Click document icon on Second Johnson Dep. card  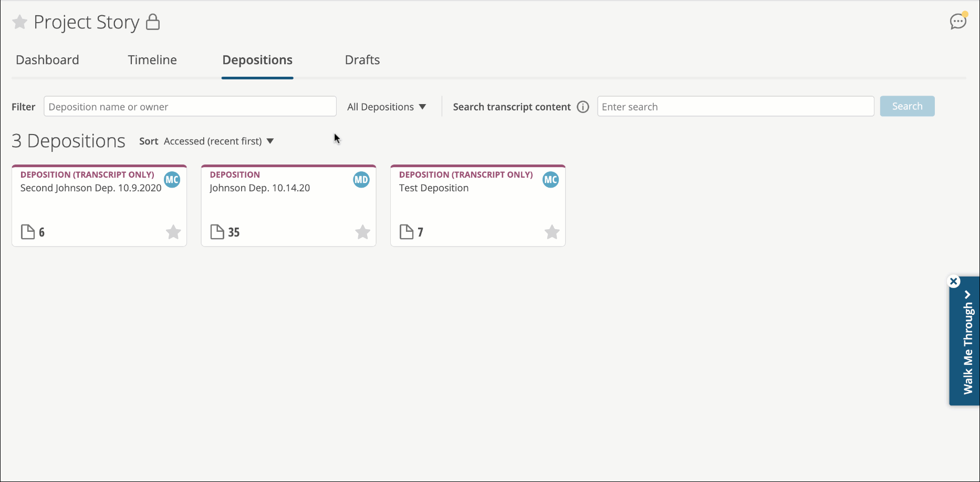28,232
